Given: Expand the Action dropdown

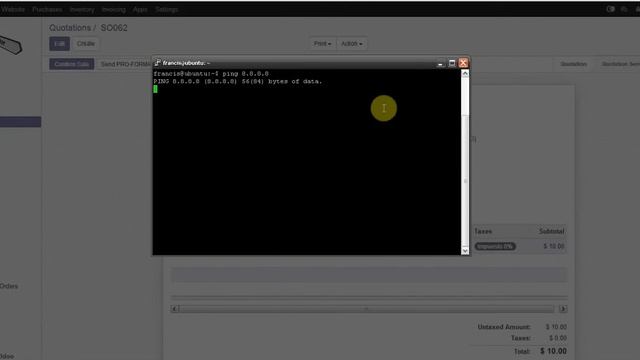Looking at the screenshot, I should [x=352, y=44].
